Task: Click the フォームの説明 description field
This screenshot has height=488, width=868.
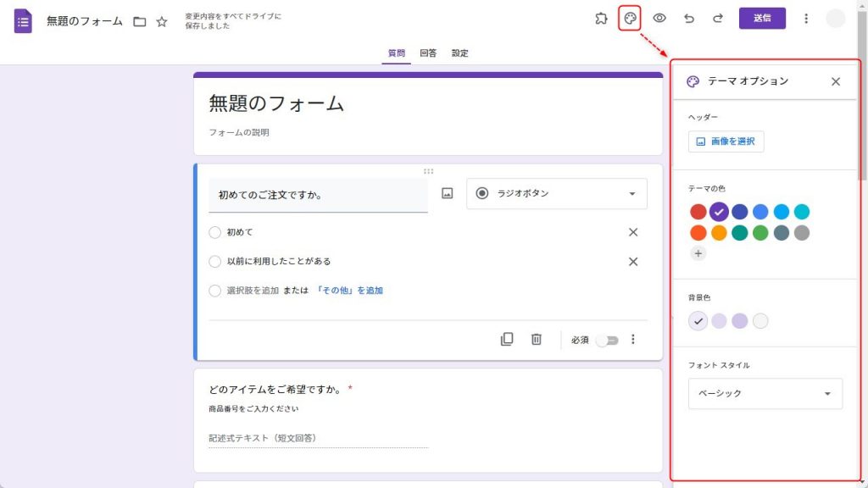Action: point(238,133)
